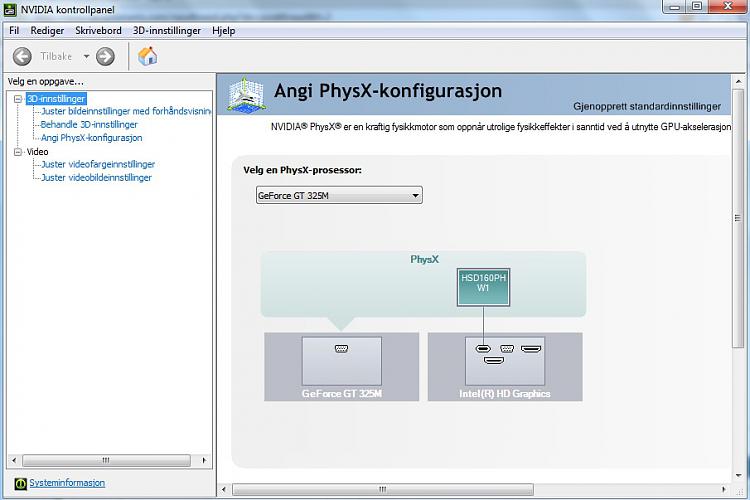This screenshot has width=750, height=500.
Task: Open Behandle 3D-innstillinger
Action: pos(89,124)
